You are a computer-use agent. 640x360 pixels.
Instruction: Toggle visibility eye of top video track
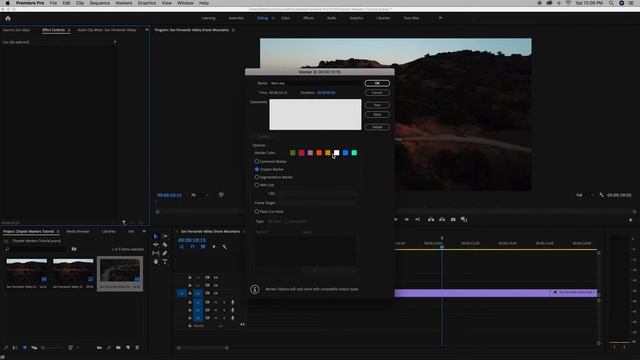(216, 278)
